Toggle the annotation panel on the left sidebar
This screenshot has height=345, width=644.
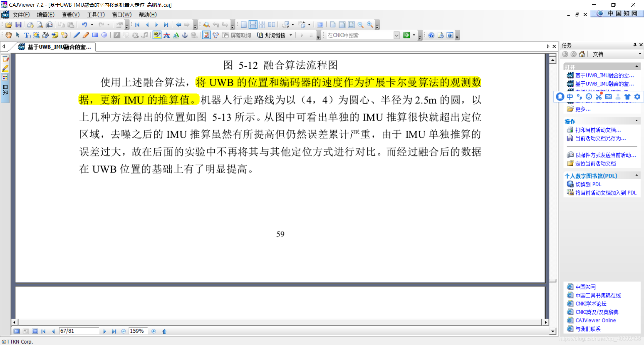click(5, 59)
